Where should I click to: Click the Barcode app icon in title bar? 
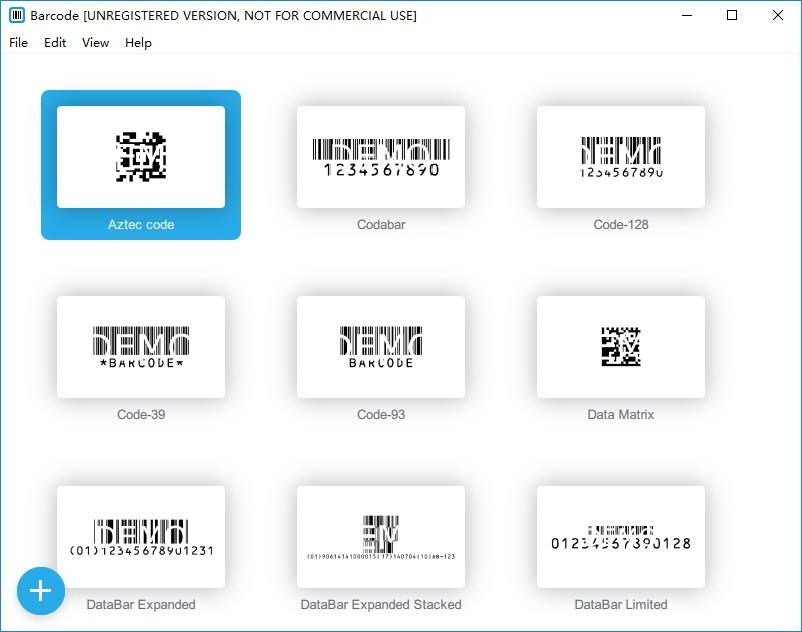tap(17, 15)
